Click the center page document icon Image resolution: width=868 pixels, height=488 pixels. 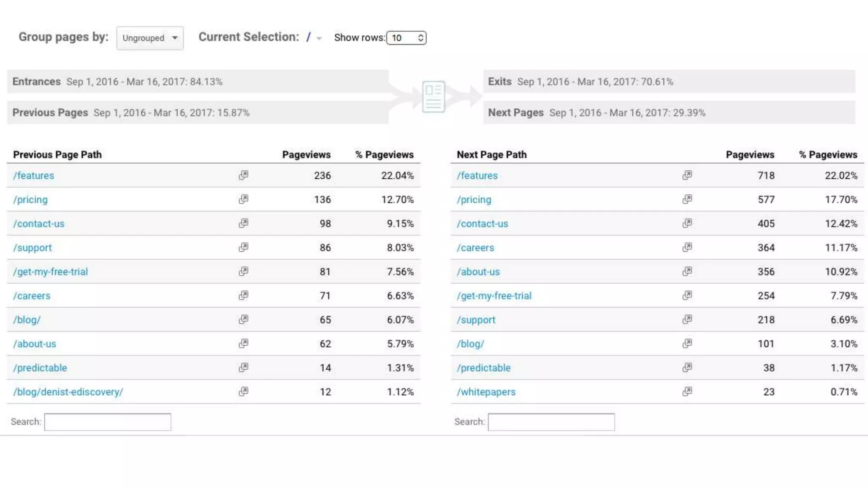point(433,97)
